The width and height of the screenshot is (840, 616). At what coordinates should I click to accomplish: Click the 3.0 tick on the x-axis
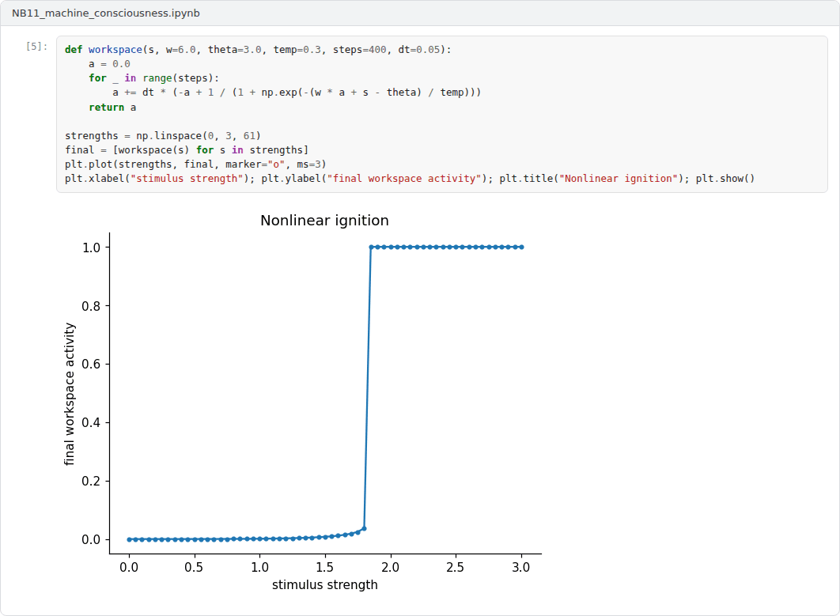(x=521, y=567)
